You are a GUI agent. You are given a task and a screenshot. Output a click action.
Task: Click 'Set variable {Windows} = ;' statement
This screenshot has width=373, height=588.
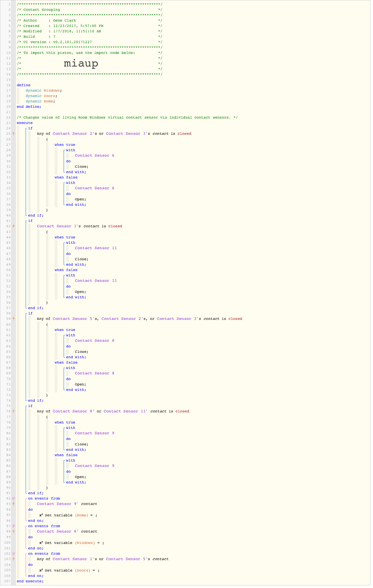(74, 543)
